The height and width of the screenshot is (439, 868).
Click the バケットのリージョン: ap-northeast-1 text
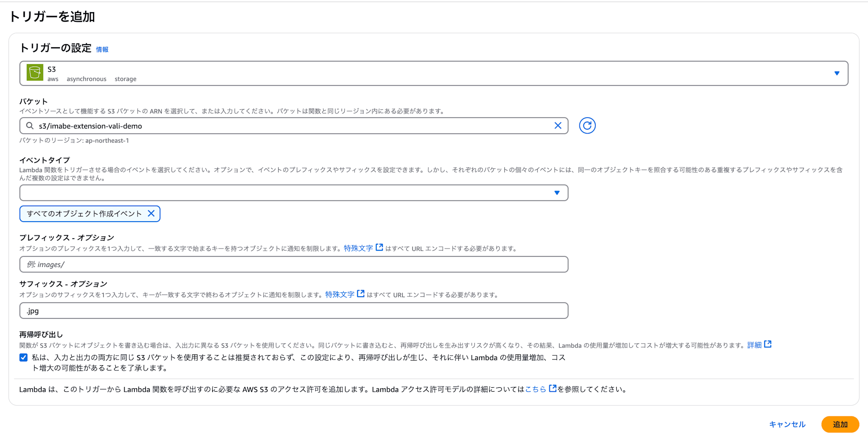pos(74,141)
